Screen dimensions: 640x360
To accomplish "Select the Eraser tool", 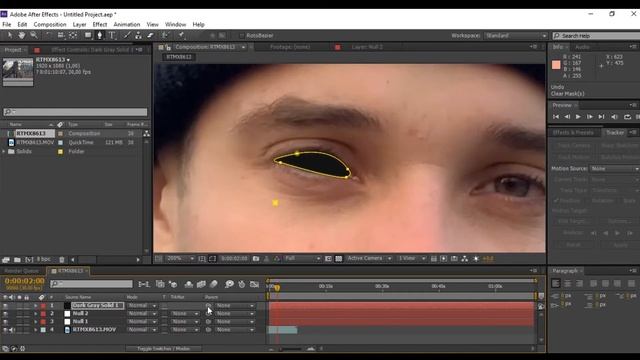I will coord(150,36).
